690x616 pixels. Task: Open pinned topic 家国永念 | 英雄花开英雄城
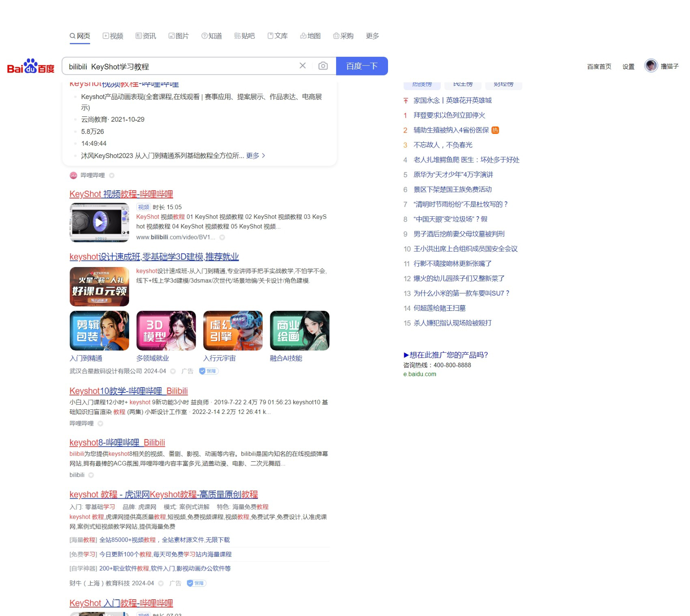click(453, 100)
